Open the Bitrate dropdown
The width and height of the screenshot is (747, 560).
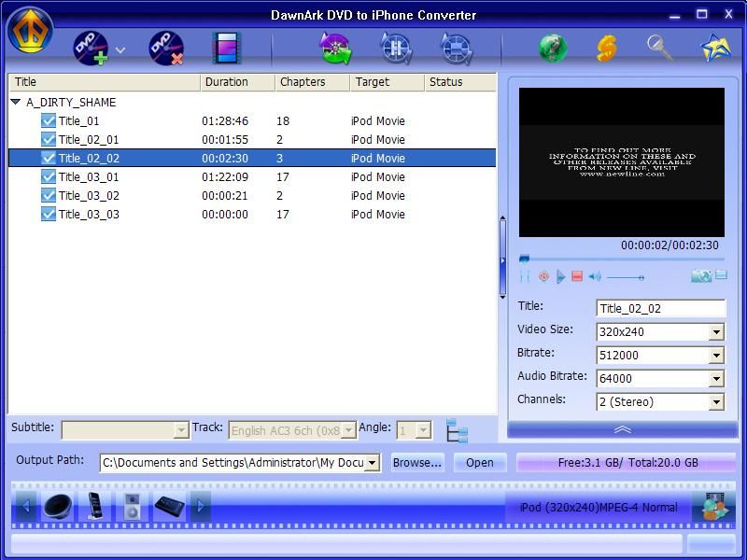tap(716, 356)
